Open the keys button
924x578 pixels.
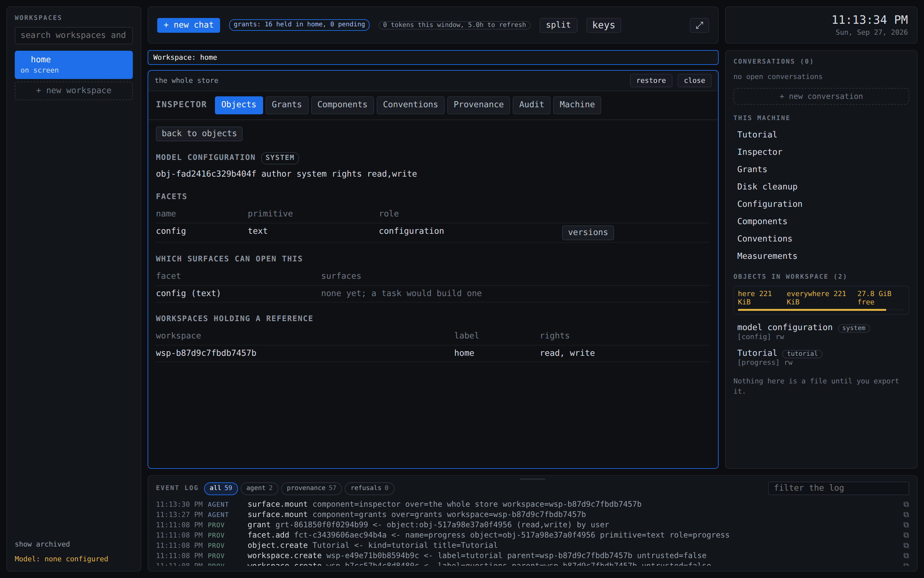604,25
